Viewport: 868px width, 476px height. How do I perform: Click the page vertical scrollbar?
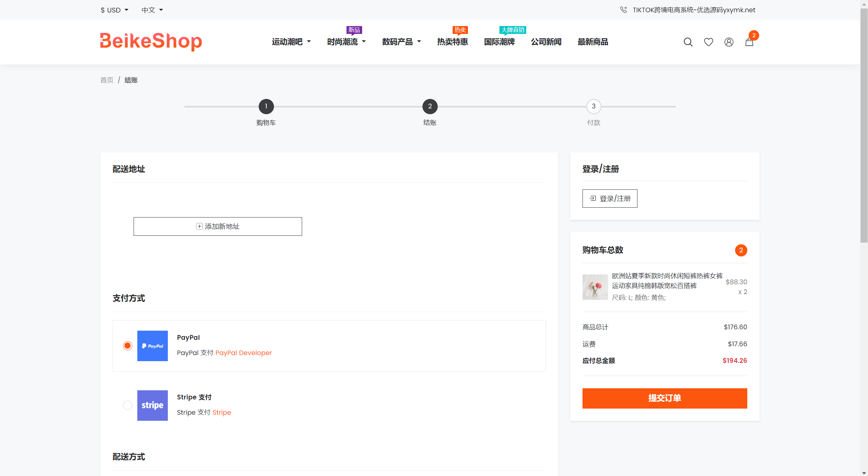tap(864, 125)
